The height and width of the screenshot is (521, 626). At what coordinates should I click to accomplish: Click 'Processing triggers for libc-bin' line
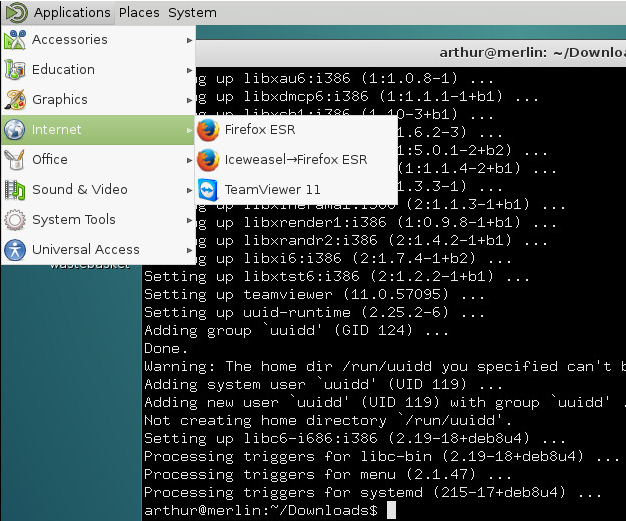(382, 456)
